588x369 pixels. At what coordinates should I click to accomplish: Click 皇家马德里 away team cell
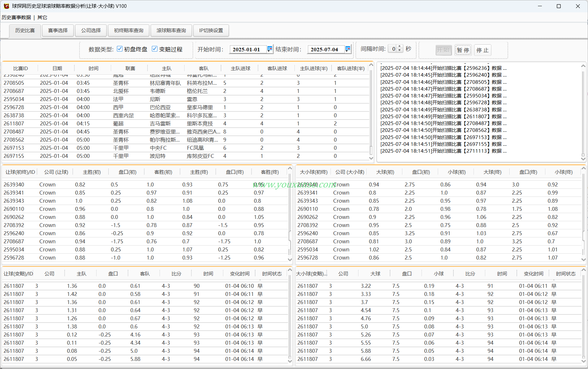pyautogui.click(x=200, y=108)
